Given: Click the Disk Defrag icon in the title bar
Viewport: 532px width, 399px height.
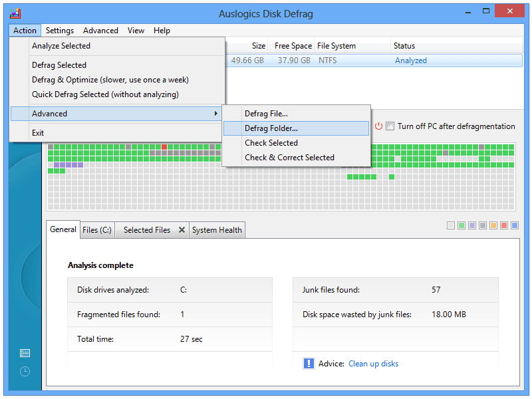Looking at the screenshot, I should (x=15, y=12).
